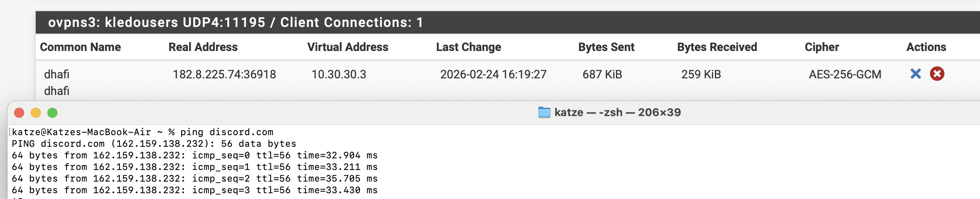This screenshot has width=980, height=199.
Task: Close the katze terminal window
Action: click(x=19, y=113)
